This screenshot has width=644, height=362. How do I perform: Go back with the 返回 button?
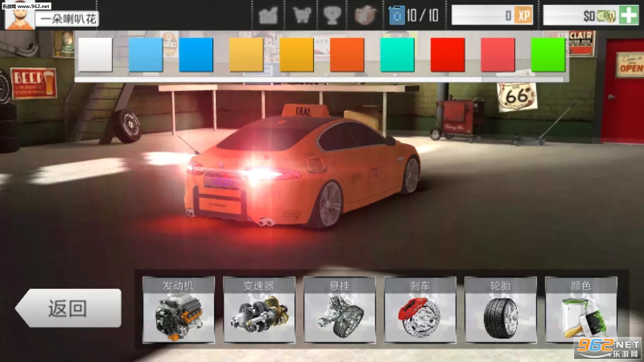[68, 308]
